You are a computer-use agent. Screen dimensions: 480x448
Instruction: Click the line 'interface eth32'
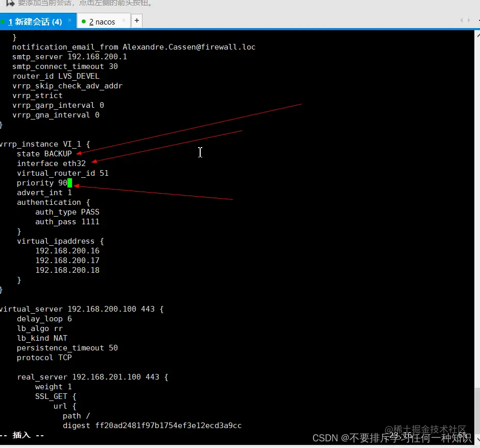click(x=52, y=163)
